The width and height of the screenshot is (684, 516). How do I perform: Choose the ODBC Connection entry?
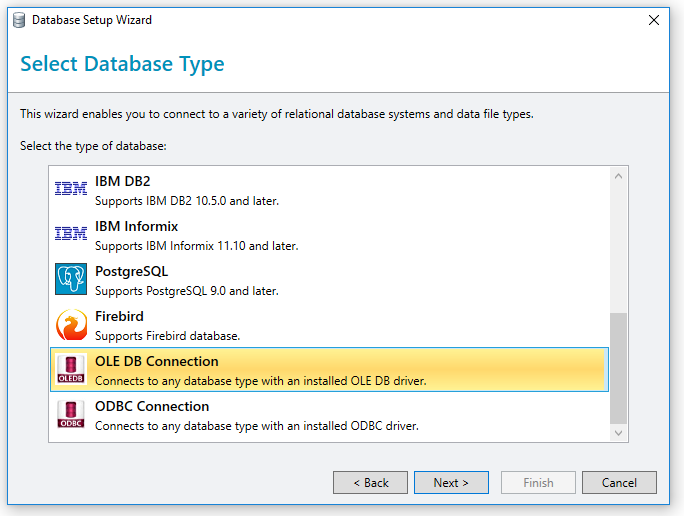[x=329, y=415]
